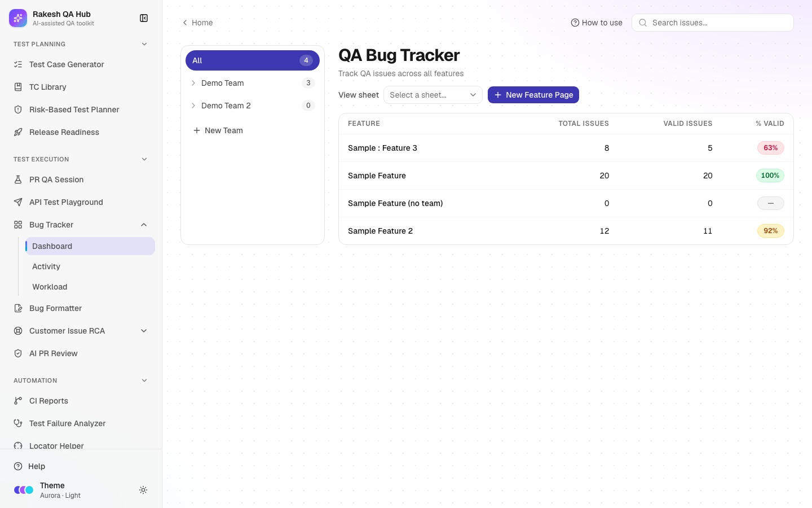Open the Sample : Feature 3 row
The width and height of the screenshot is (812, 508).
tap(566, 148)
